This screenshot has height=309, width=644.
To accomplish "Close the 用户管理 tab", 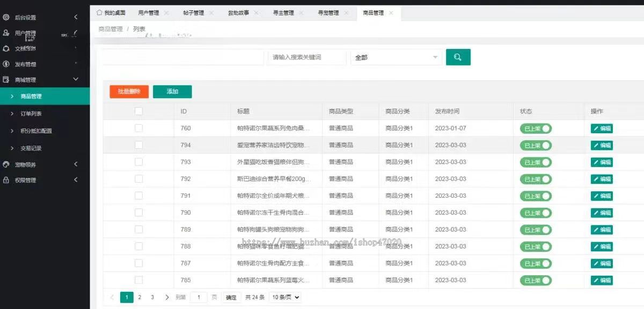I will tap(166, 13).
